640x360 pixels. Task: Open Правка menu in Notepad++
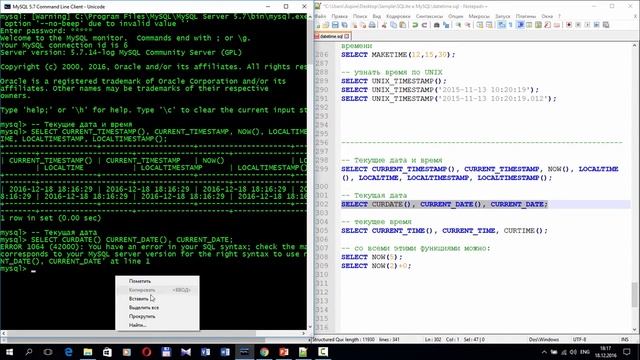339,16
